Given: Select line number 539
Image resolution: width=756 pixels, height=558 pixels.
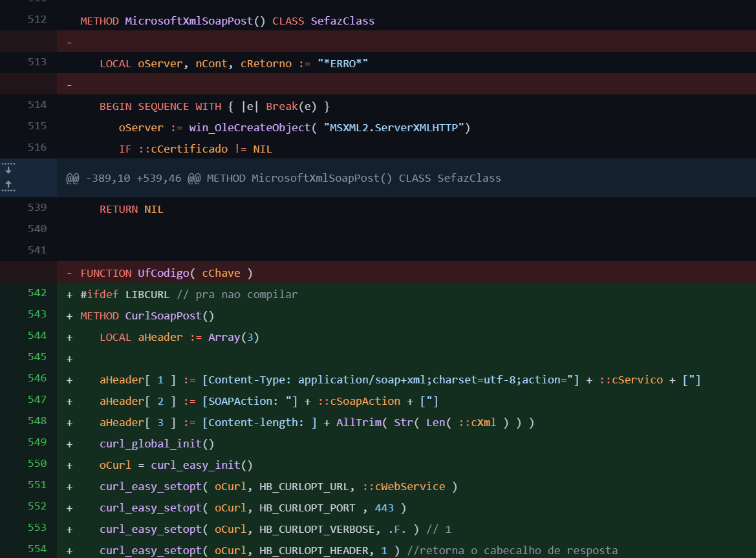Looking at the screenshot, I should [37, 208].
